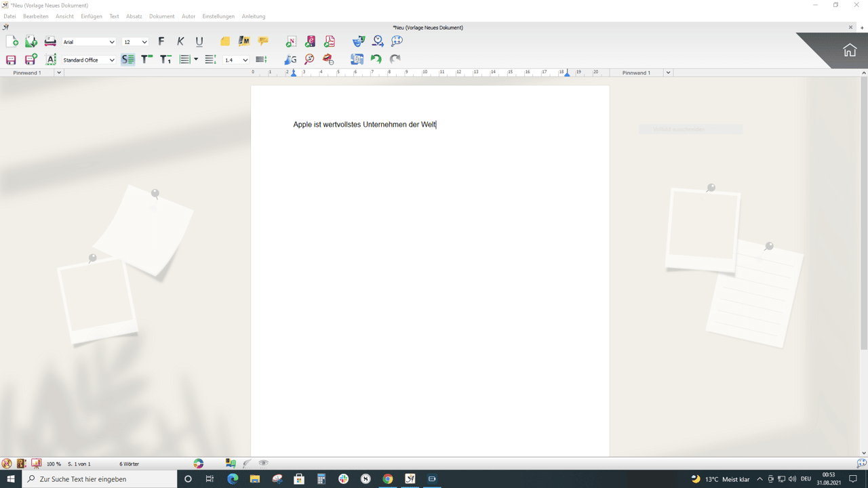Open the theater masks character icon
The image size is (868, 488).
tap(358, 41)
